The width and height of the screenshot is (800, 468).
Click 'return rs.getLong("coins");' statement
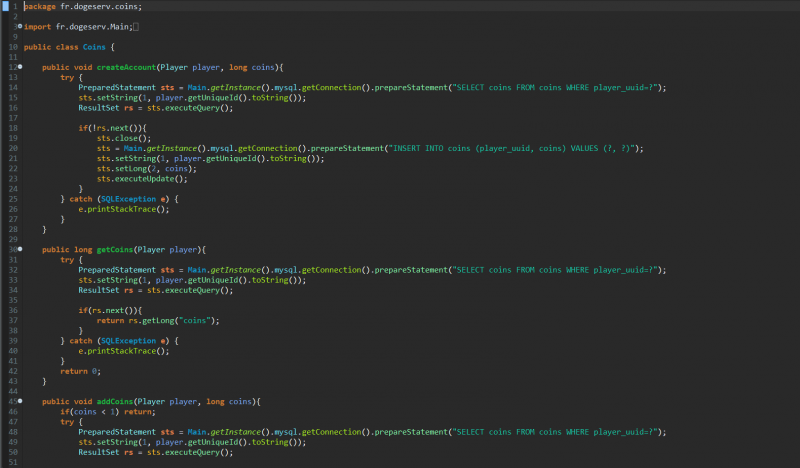click(x=158, y=321)
